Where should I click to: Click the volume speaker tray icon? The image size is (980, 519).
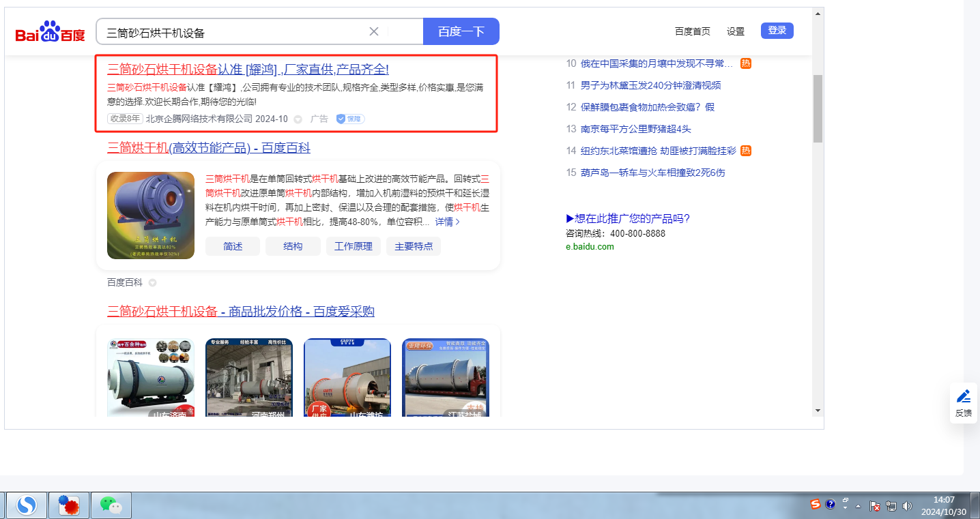(907, 505)
